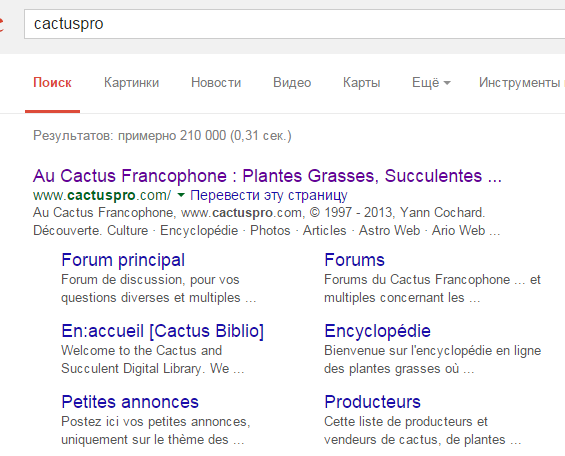
Task: Expand the Ещё dropdown menu
Action: pyautogui.click(x=431, y=83)
